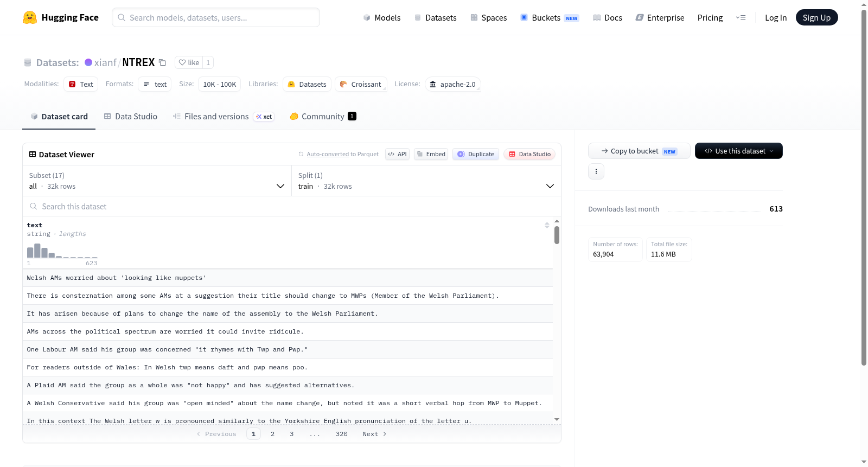Open the three-dot options menu

pyautogui.click(x=596, y=171)
